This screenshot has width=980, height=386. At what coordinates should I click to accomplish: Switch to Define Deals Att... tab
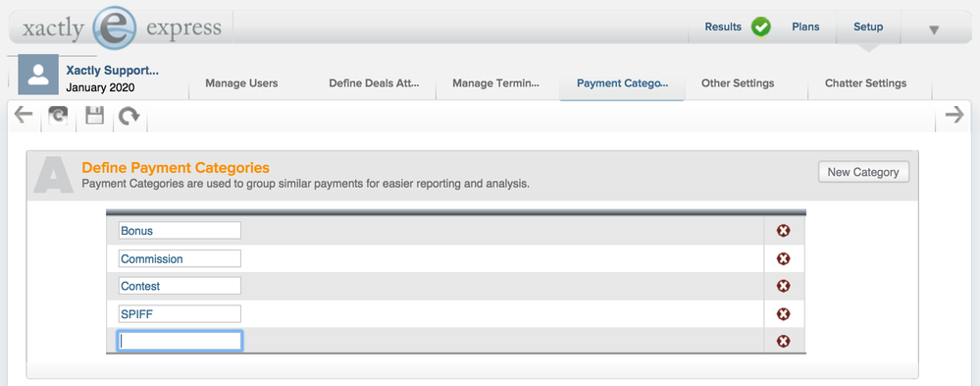click(x=374, y=83)
